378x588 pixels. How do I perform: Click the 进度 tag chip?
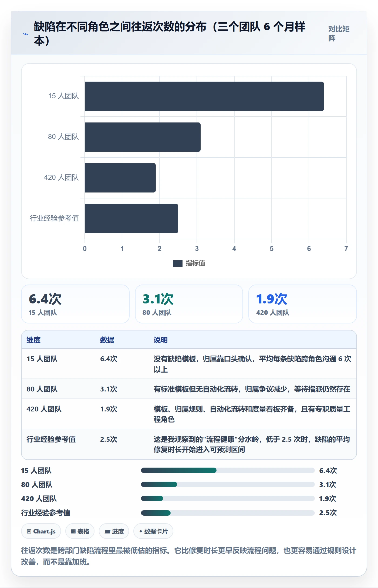(114, 531)
